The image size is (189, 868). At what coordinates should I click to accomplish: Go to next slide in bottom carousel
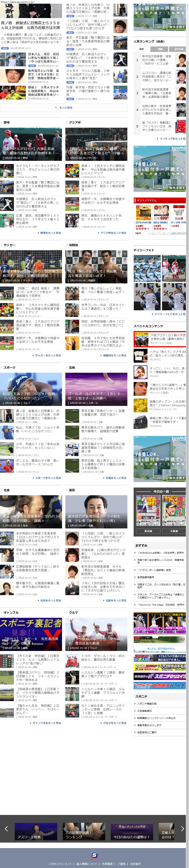(183, 829)
